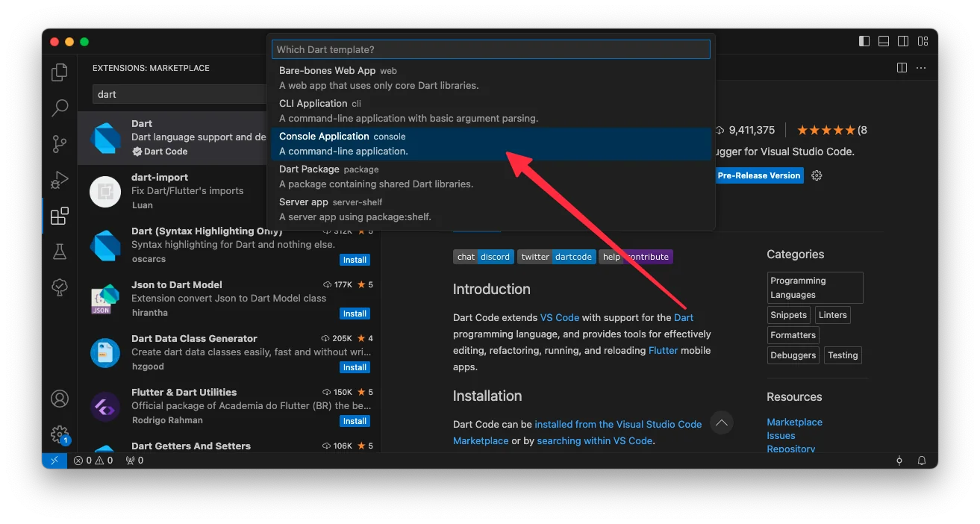Viewport: 980px width, 524px height.
Task: Click the status bar icon left of the bell
Action: click(x=899, y=461)
